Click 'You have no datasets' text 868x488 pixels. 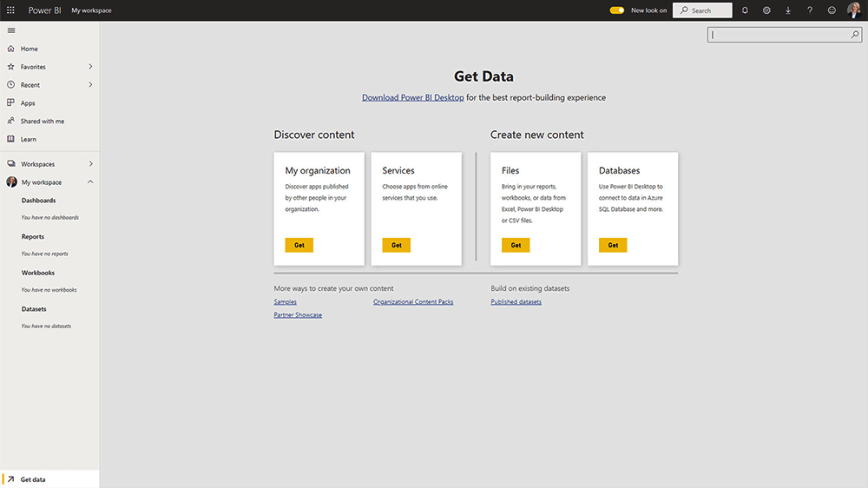(x=46, y=326)
